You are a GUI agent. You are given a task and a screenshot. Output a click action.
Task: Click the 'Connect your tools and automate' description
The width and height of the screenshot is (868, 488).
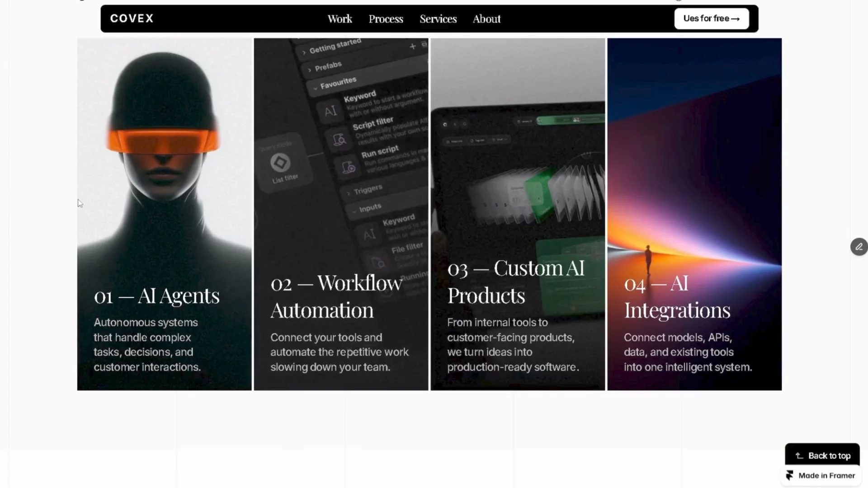click(x=340, y=352)
